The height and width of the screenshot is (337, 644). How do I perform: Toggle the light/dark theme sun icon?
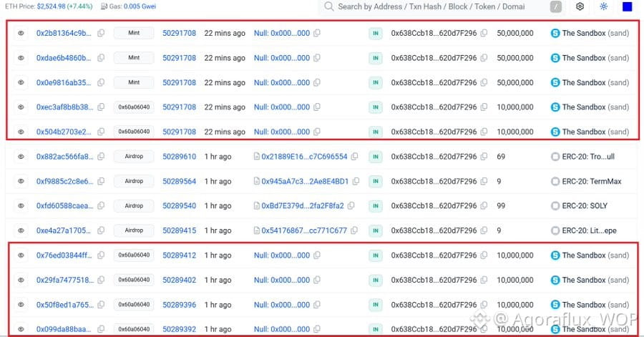click(603, 6)
